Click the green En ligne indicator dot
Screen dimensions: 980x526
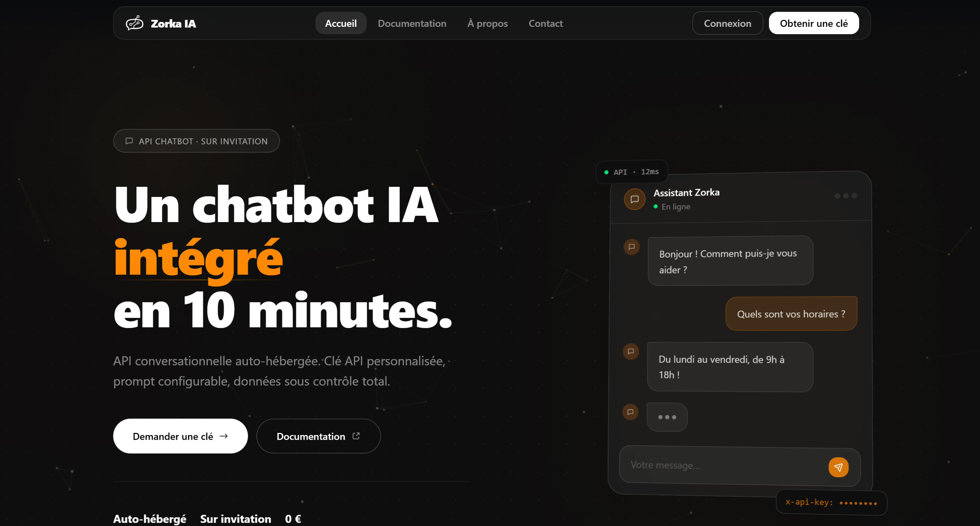[x=655, y=206]
